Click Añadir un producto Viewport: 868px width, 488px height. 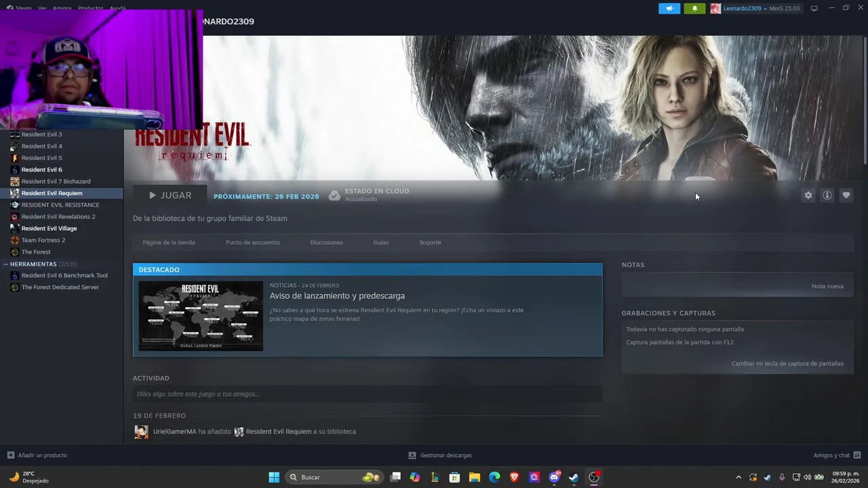[x=37, y=455]
